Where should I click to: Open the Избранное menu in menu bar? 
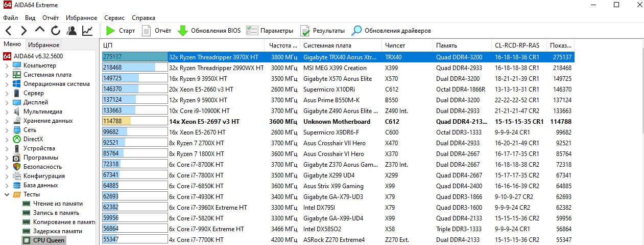pos(81,17)
